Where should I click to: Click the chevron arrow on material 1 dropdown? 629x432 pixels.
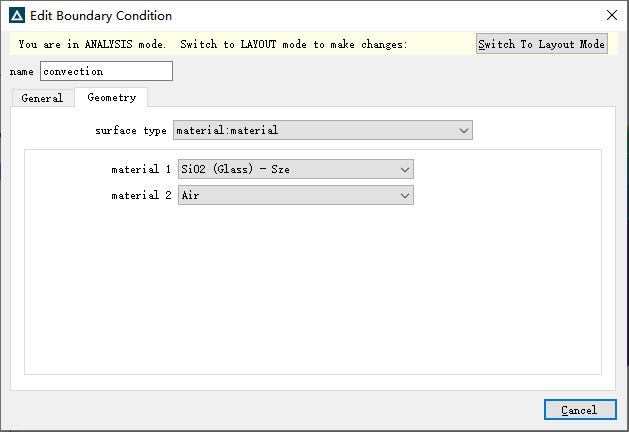(405, 170)
